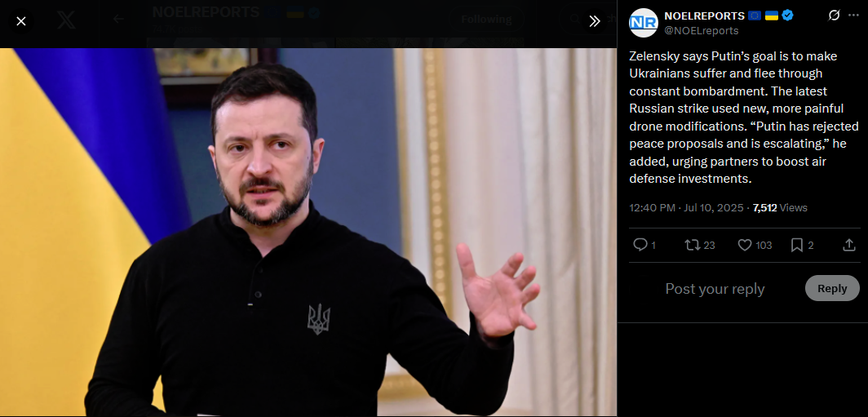
Task: Click the Reply button
Action: pyautogui.click(x=832, y=289)
